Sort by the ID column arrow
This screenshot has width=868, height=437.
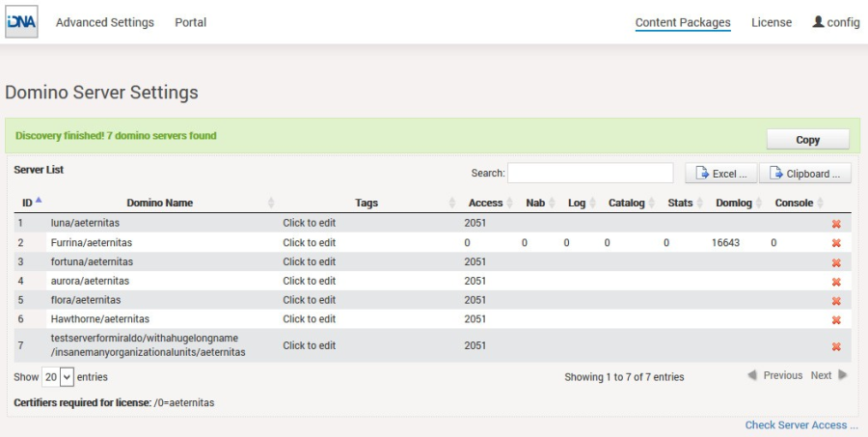39,201
